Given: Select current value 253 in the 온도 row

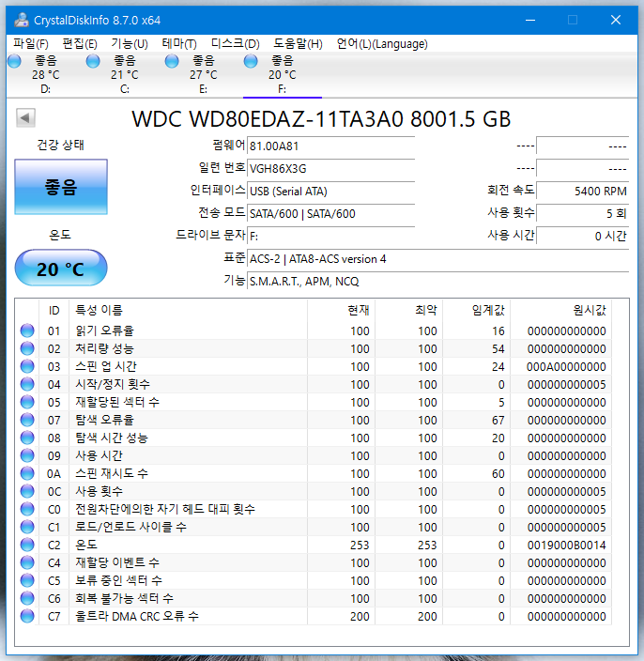Looking at the screenshot, I should point(360,546).
